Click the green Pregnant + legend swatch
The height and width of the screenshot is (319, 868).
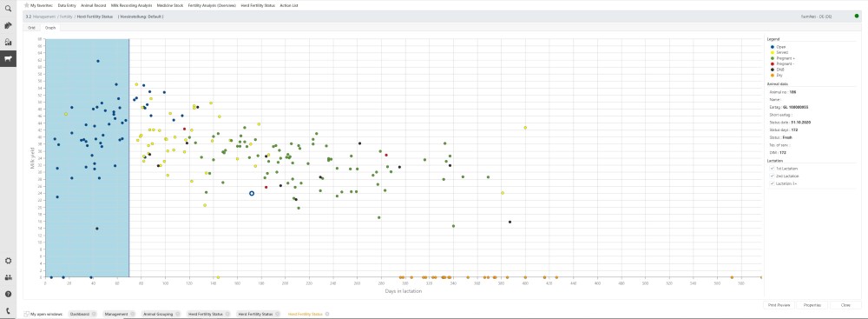click(773, 58)
